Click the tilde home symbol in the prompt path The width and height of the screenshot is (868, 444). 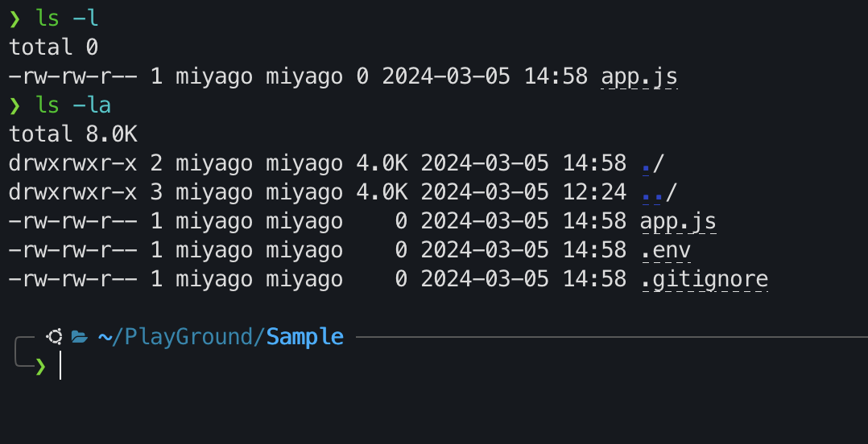pos(105,336)
